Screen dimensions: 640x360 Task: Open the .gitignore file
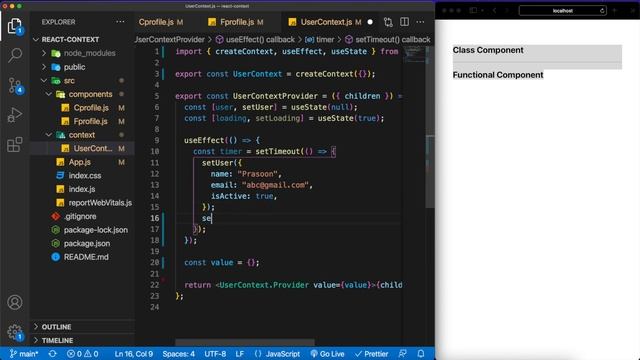click(80, 217)
